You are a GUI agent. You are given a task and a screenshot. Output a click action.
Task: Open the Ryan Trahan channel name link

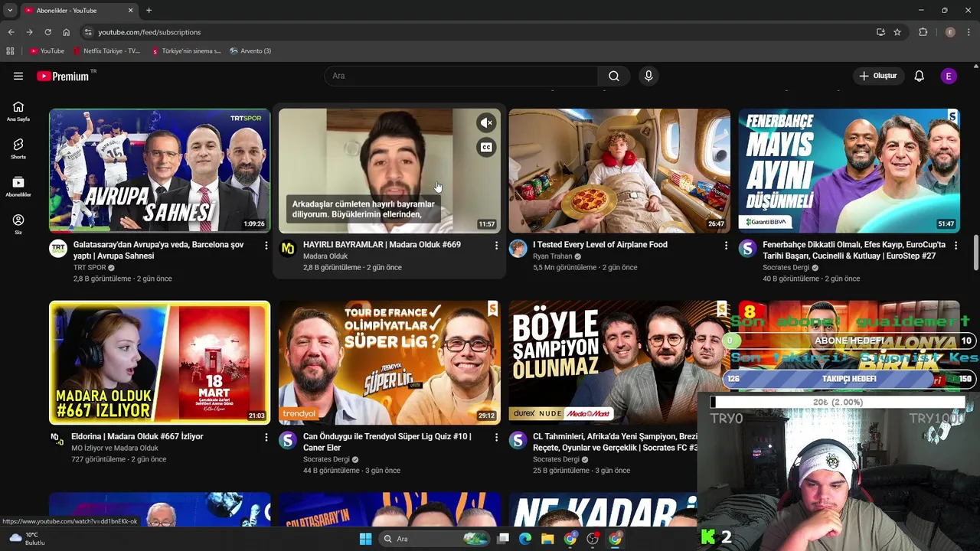click(x=552, y=256)
